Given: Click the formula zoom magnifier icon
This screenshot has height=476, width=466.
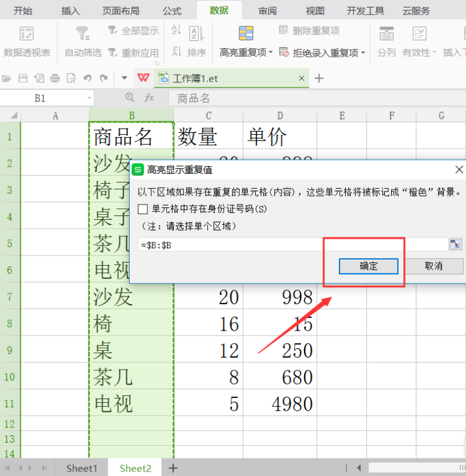Looking at the screenshot, I should (130, 97).
